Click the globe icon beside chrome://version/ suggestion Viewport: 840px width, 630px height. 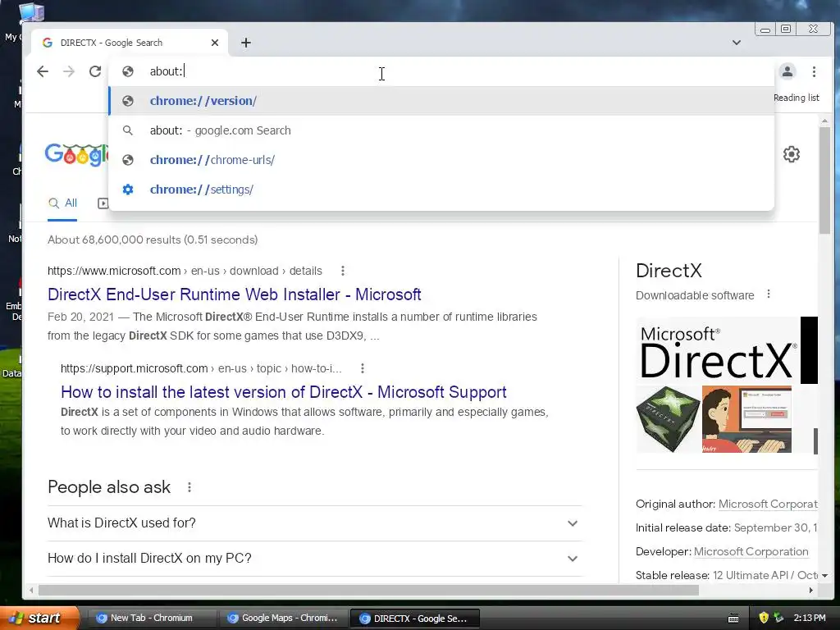(127, 101)
